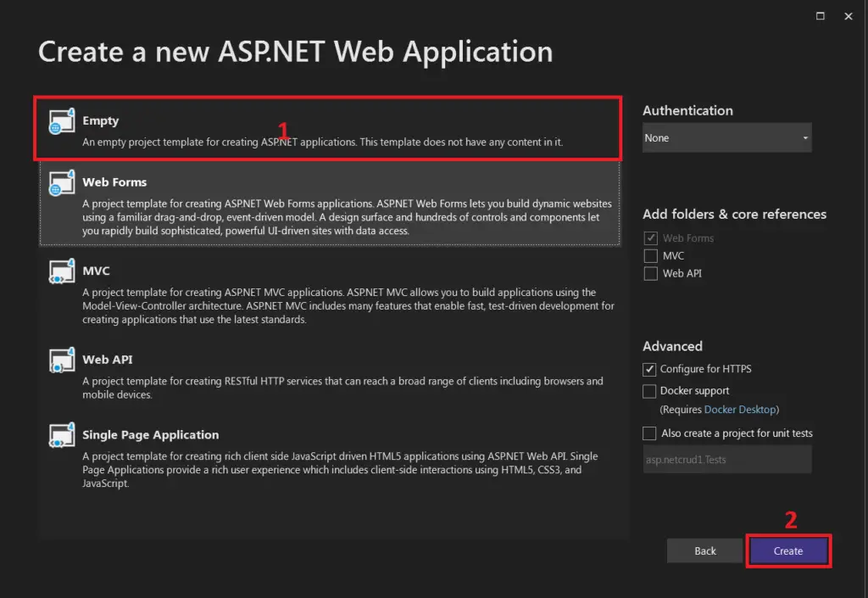Open the Docker Desktop link

(x=739, y=410)
